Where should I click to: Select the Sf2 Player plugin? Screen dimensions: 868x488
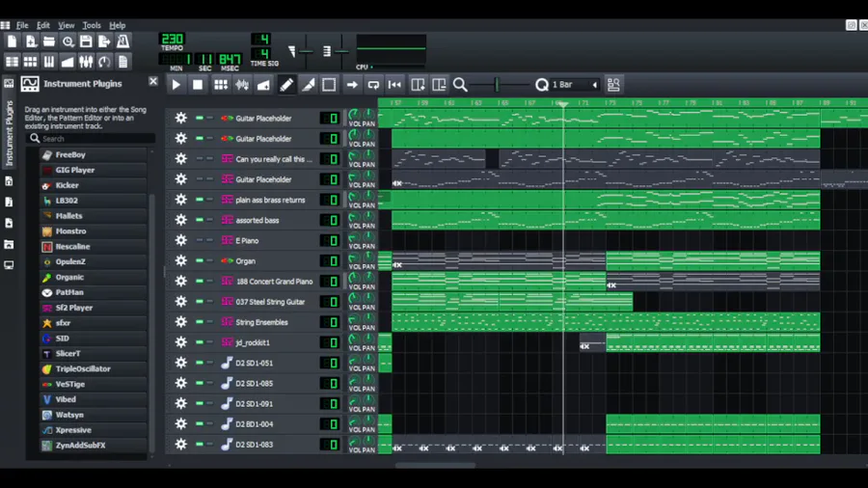(94, 308)
